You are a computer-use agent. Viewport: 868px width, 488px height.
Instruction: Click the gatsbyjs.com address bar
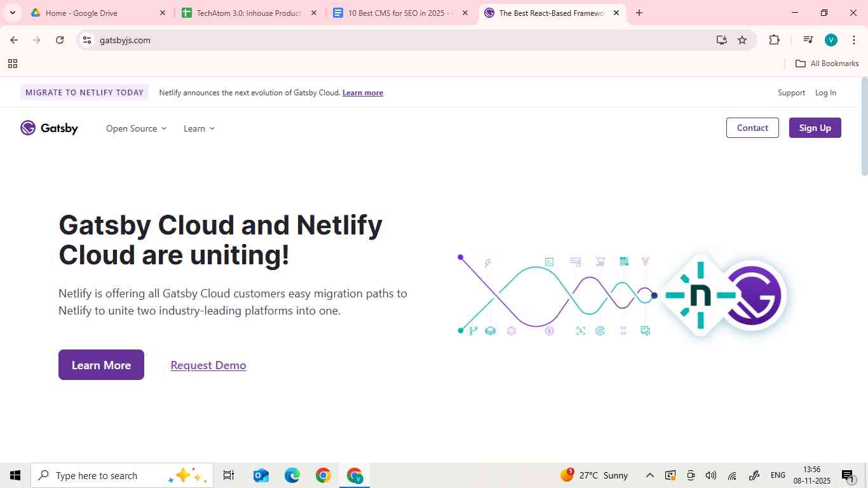click(381, 40)
